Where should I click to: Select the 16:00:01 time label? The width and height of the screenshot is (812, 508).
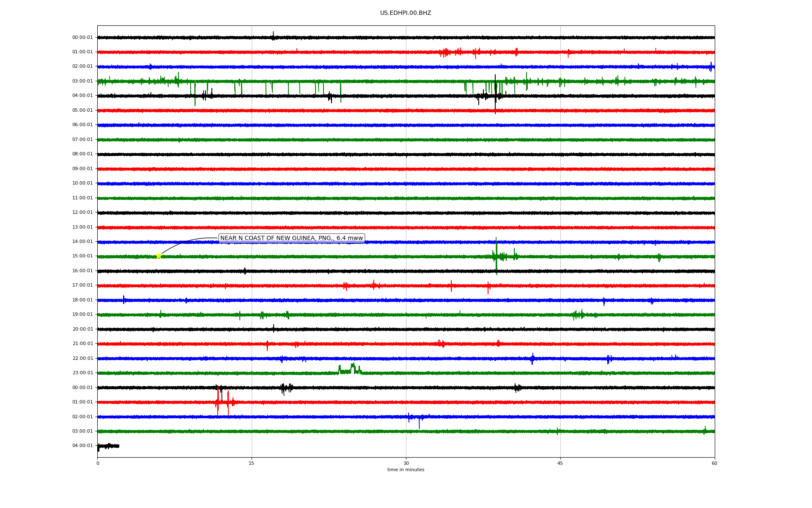click(x=82, y=271)
